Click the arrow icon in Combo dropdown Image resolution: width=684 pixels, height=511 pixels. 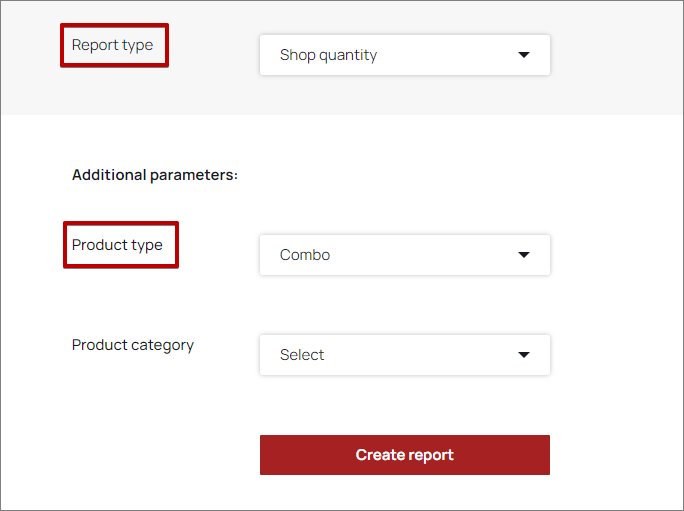[523, 255]
